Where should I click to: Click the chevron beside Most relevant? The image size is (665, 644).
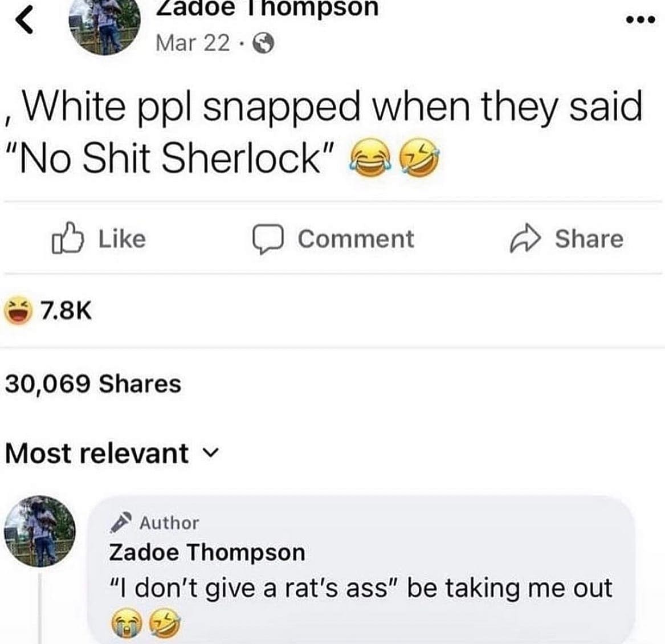(211, 453)
